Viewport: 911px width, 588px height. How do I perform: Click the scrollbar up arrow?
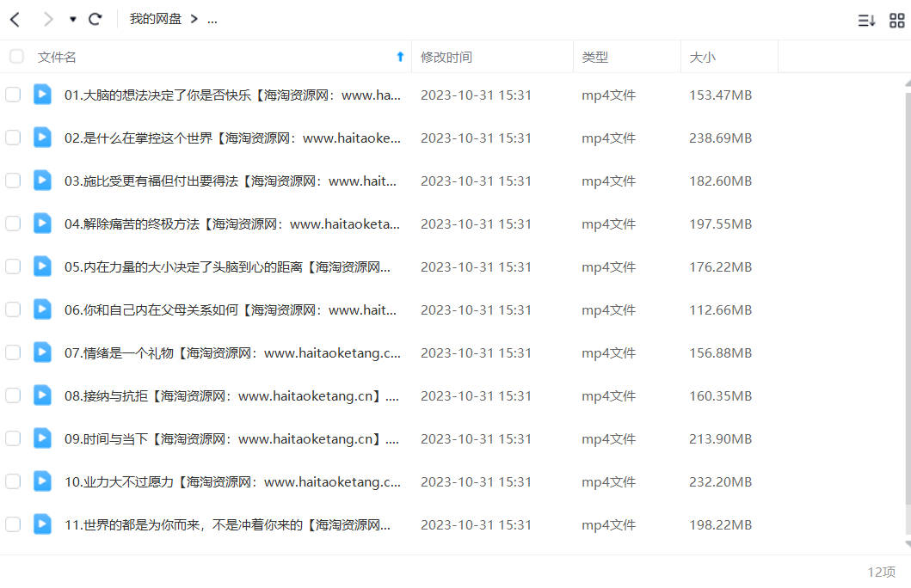pyautogui.click(x=908, y=83)
